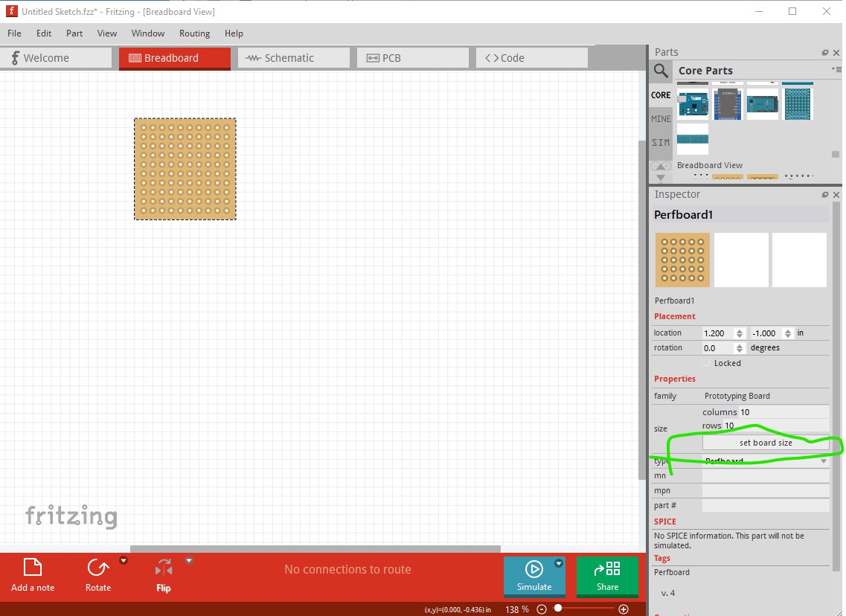Click the zoom in plus icon

[624, 609]
